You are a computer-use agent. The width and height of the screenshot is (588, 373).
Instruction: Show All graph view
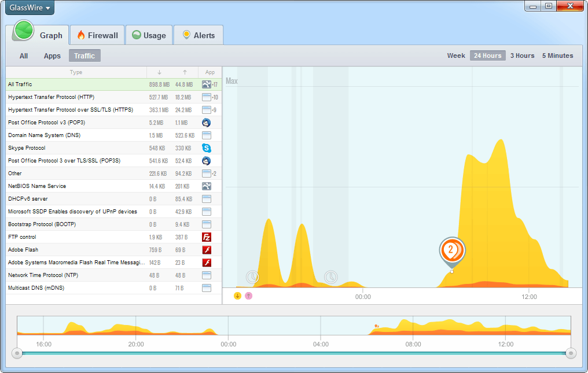point(24,56)
